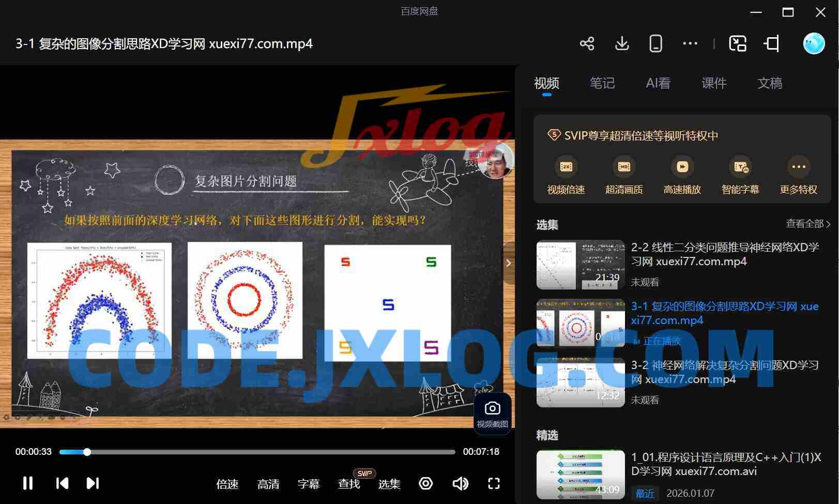Image resolution: width=839 pixels, height=504 pixels.
Task: Switch to the AI看 tab
Action: pos(658,83)
